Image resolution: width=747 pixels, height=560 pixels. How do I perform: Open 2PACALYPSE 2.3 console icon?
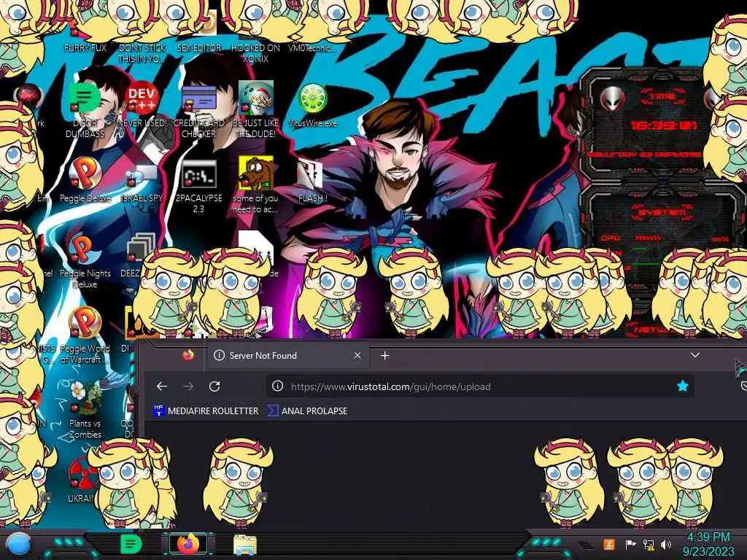[198, 174]
